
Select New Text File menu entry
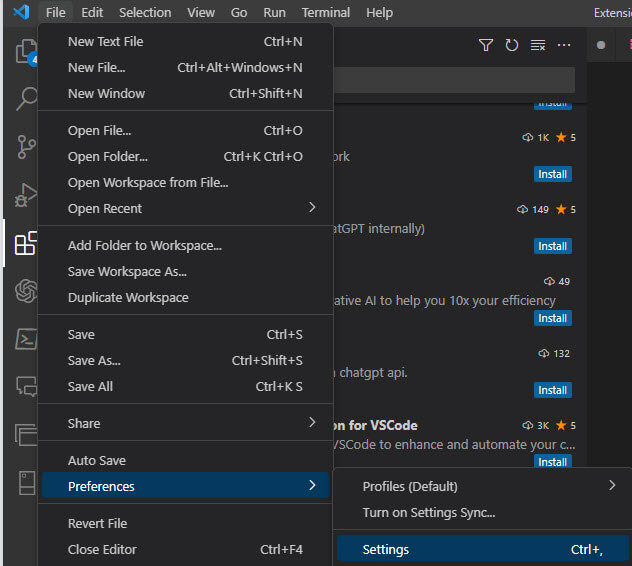tap(105, 42)
